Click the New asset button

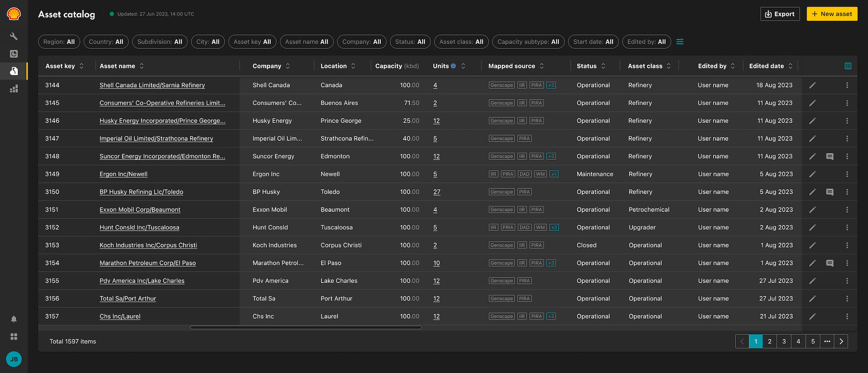tap(832, 14)
